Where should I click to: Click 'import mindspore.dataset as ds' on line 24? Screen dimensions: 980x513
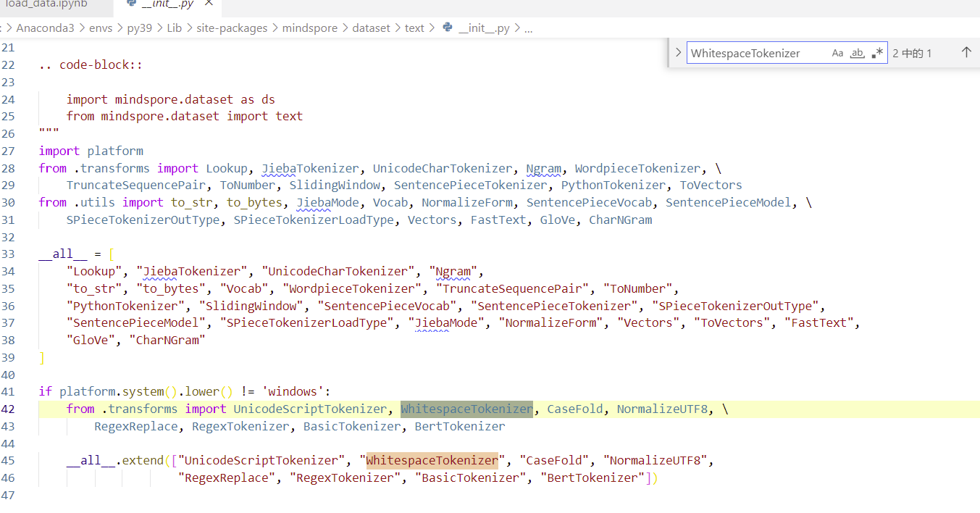[171, 99]
